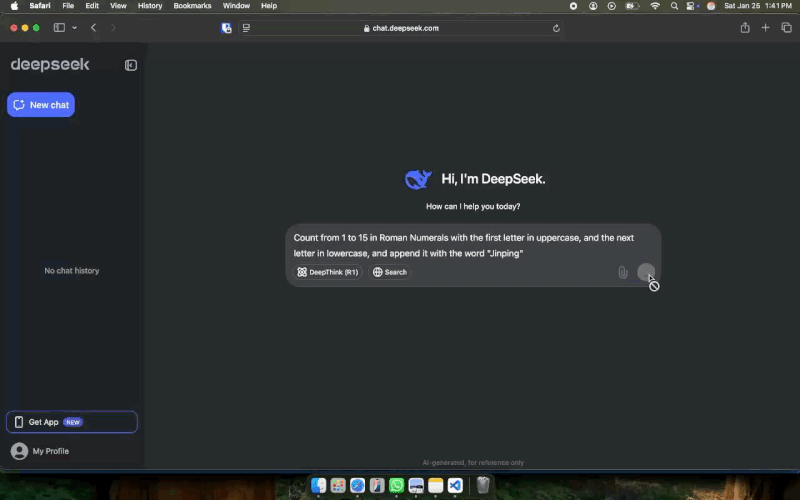Open Safari privacy shield extension icon

coord(226,28)
